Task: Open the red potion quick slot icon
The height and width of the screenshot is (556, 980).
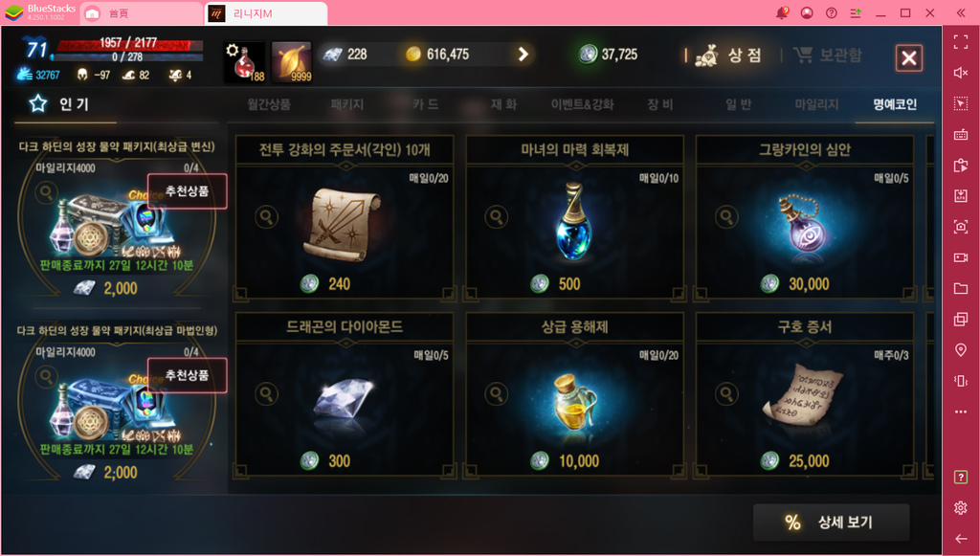Action: click(244, 62)
